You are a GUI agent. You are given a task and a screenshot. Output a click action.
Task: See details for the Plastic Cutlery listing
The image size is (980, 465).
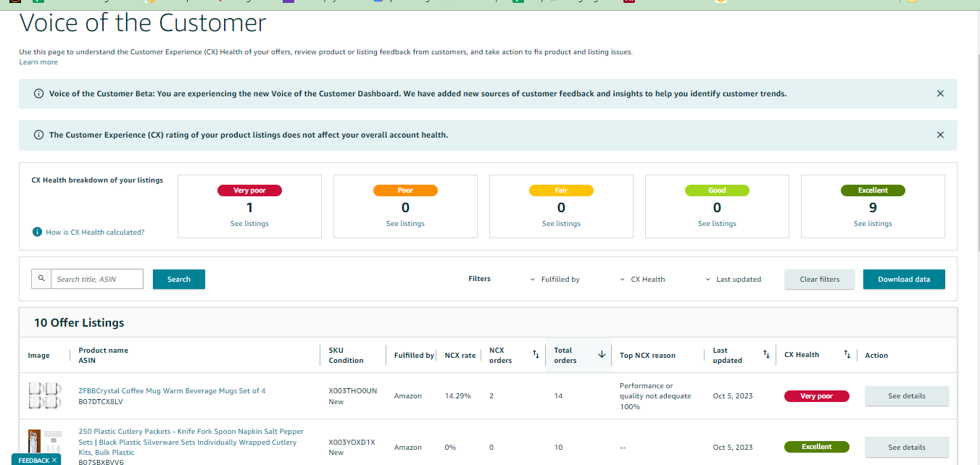[907, 447]
